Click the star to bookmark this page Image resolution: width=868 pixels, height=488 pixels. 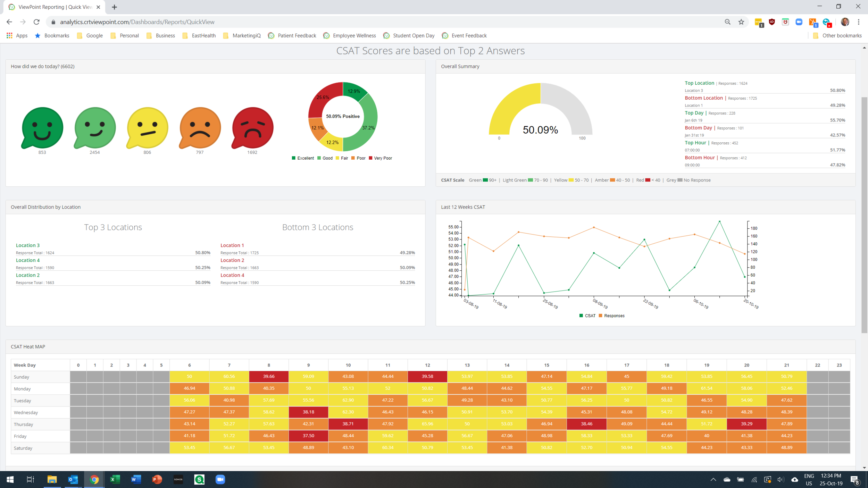click(x=741, y=22)
